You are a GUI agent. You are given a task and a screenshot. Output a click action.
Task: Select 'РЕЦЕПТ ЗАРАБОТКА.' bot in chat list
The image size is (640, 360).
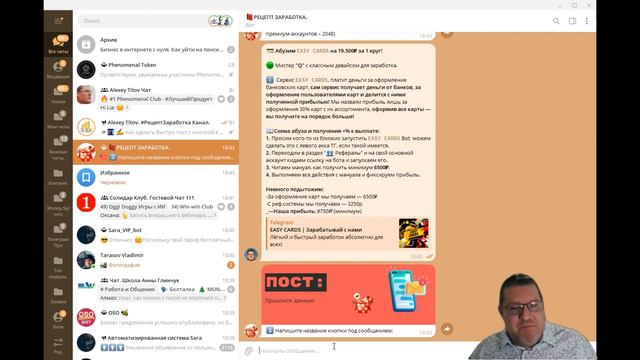click(156, 152)
